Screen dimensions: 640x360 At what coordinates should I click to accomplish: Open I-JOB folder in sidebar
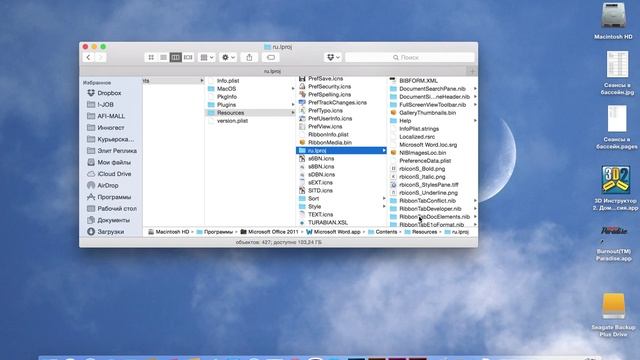click(x=105, y=104)
